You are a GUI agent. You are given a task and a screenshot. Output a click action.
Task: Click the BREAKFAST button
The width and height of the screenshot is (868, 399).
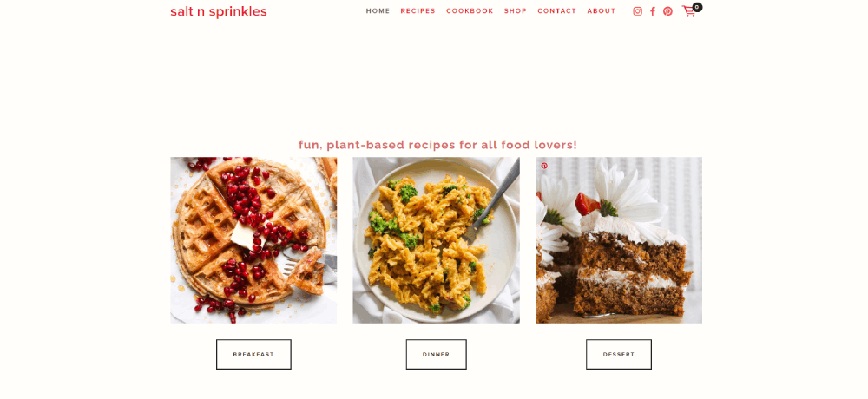(253, 354)
